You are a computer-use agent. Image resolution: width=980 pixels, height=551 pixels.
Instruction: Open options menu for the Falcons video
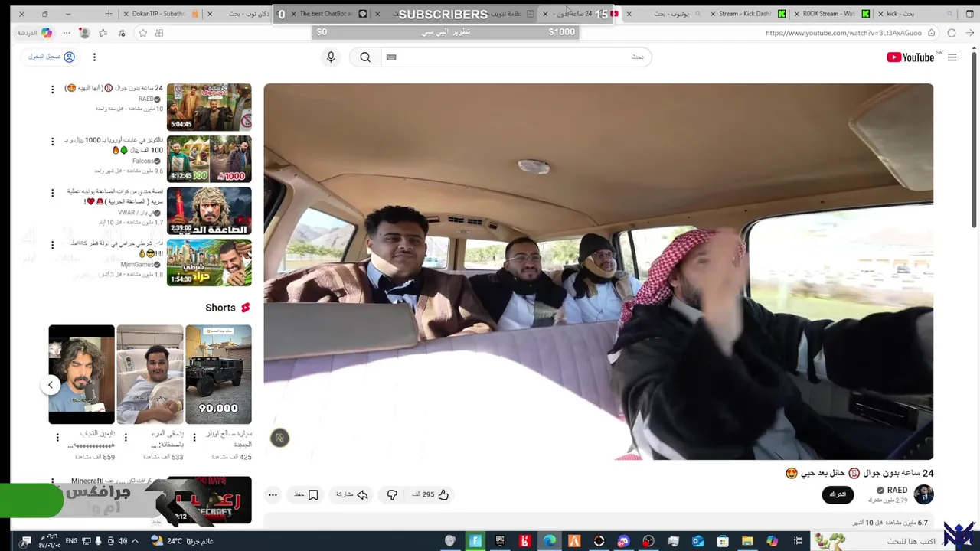coord(52,142)
